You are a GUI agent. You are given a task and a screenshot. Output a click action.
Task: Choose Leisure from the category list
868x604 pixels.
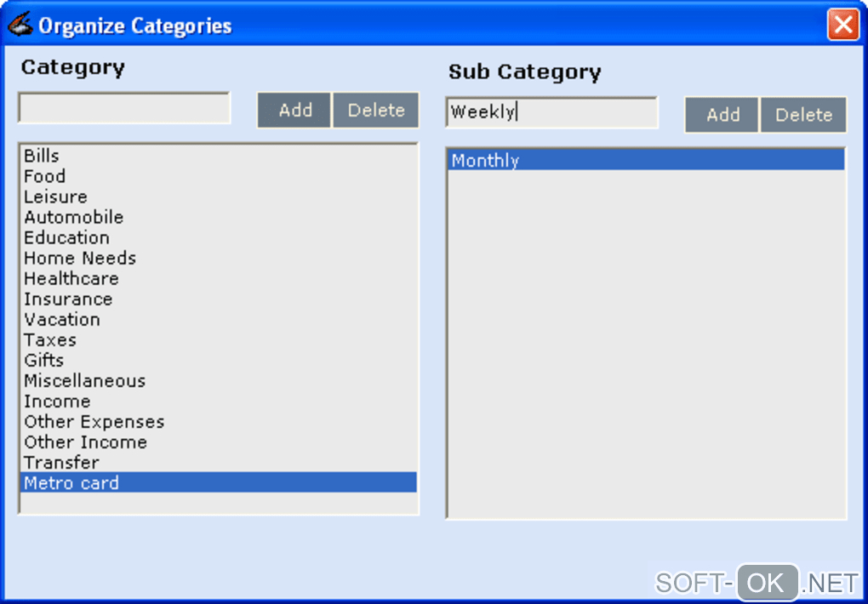coord(55,197)
